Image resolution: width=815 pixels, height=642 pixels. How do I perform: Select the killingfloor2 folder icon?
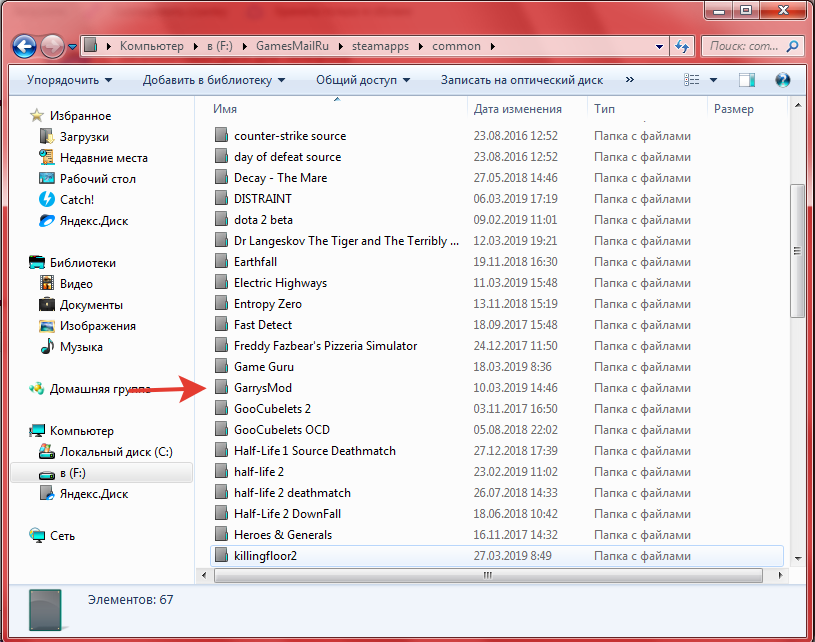[221, 555]
